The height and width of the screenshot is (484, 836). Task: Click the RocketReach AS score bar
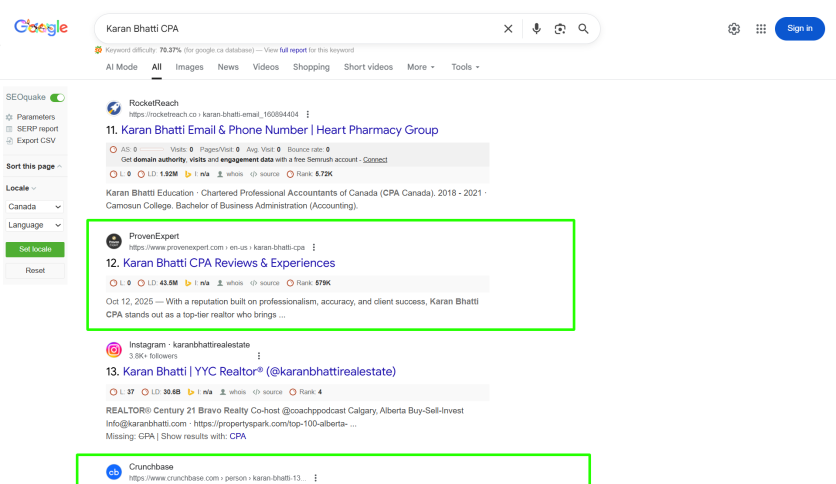[151, 150]
